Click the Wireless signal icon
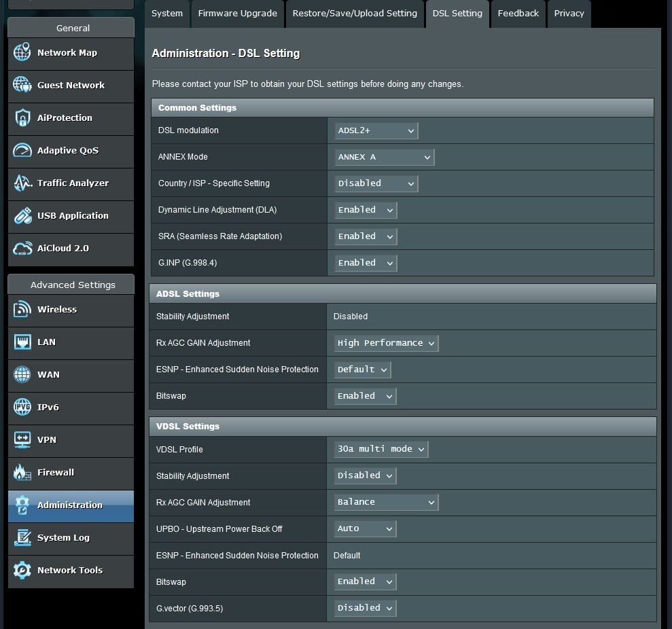 [x=22, y=309]
